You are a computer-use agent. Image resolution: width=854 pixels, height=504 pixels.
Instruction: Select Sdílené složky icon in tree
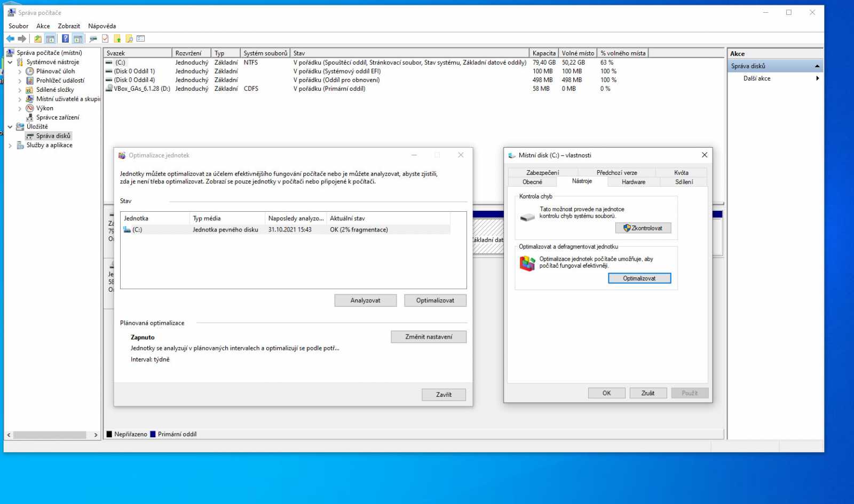[x=30, y=90]
